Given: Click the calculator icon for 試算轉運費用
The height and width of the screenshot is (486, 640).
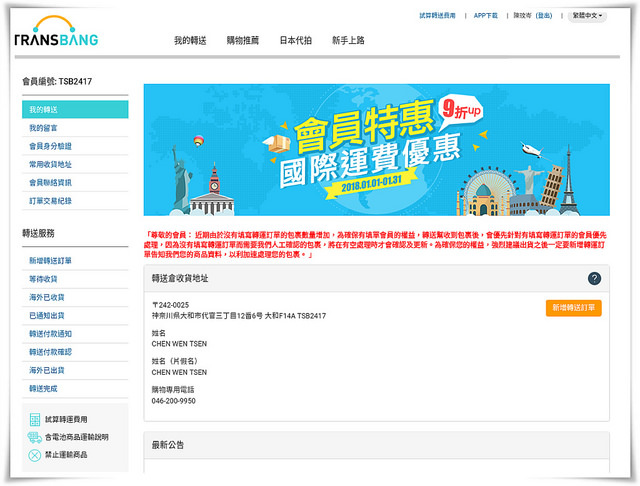Looking at the screenshot, I should point(35,419).
